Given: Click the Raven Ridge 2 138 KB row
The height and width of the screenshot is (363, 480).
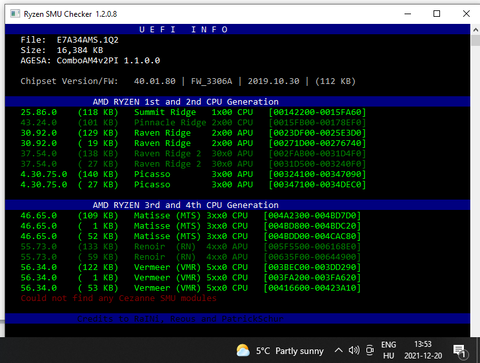Looking at the screenshot, I should [193, 154].
